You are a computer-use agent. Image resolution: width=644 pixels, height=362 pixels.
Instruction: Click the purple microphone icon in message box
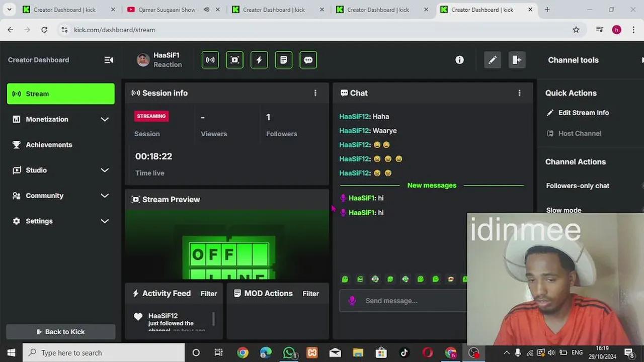pyautogui.click(x=352, y=301)
